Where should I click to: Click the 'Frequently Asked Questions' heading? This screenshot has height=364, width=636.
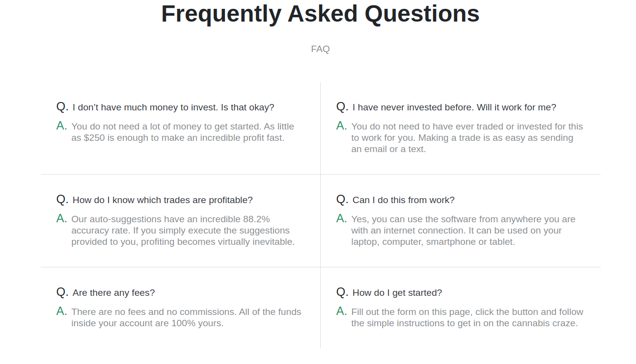tap(320, 14)
